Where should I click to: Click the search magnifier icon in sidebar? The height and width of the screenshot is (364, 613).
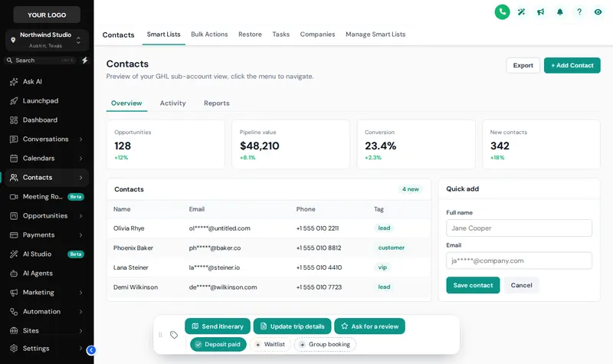pyautogui.click(x=9, y=61)
